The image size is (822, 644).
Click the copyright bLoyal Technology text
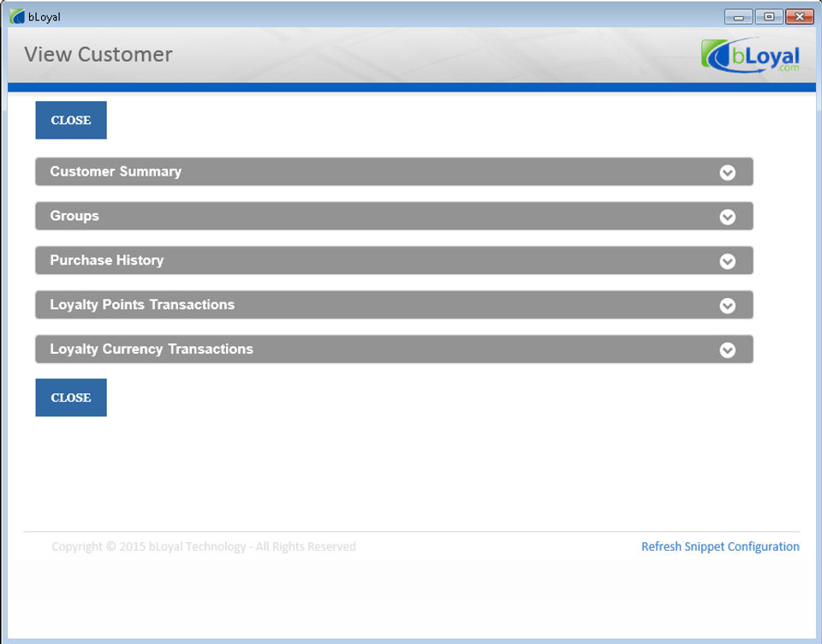204,546
